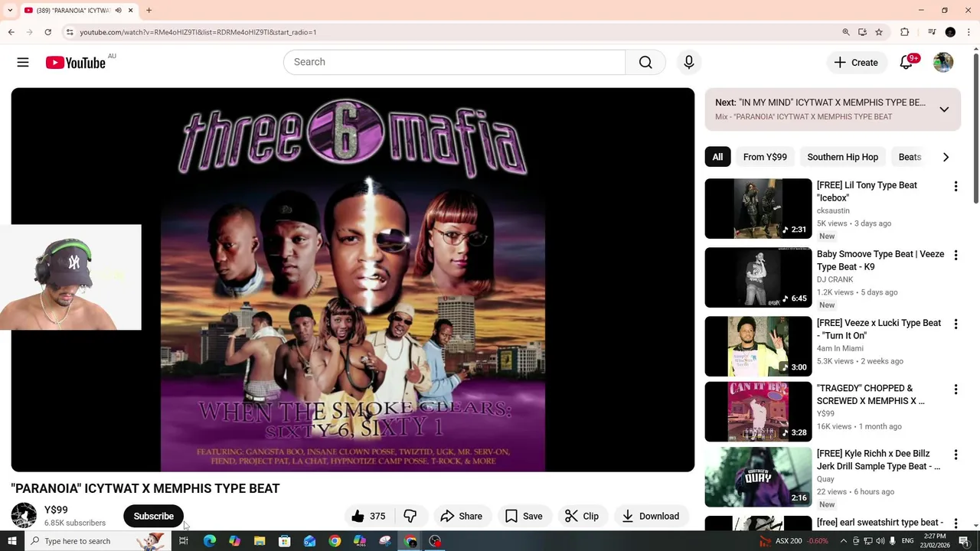Close the PARANOIA browser tab
The image size is (980, 551).
point(131,11)
